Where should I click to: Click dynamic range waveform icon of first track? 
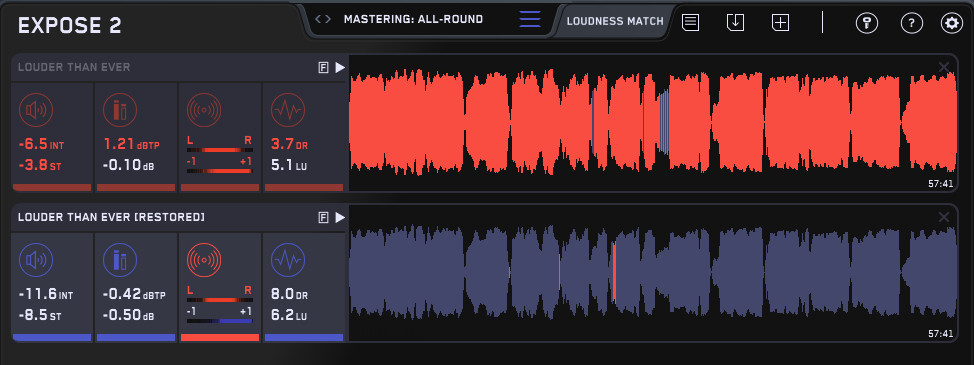(288, 110)
